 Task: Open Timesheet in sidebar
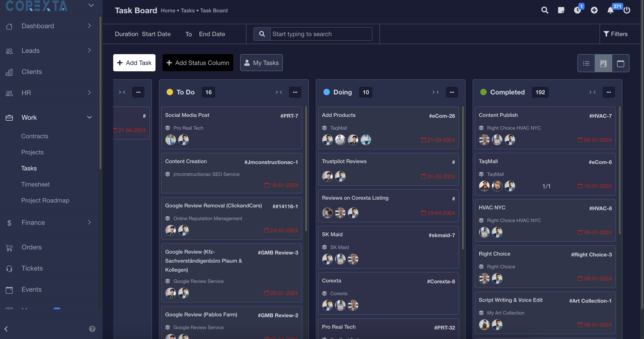35,184
